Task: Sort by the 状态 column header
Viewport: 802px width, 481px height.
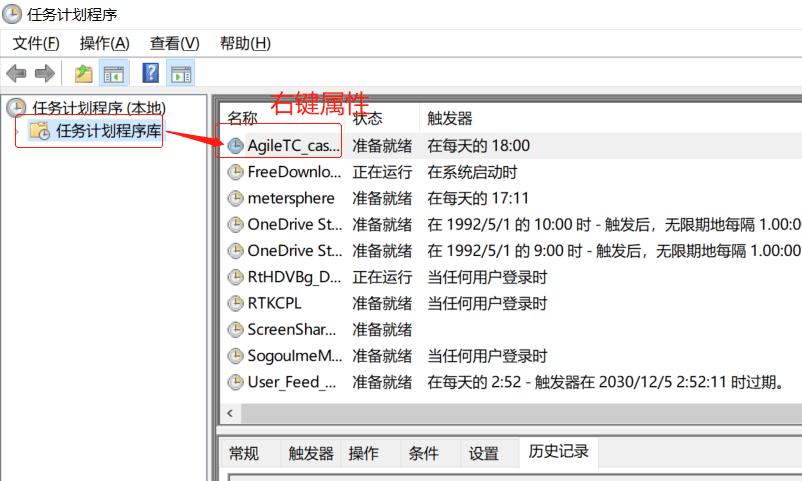Action: [367, 118]
